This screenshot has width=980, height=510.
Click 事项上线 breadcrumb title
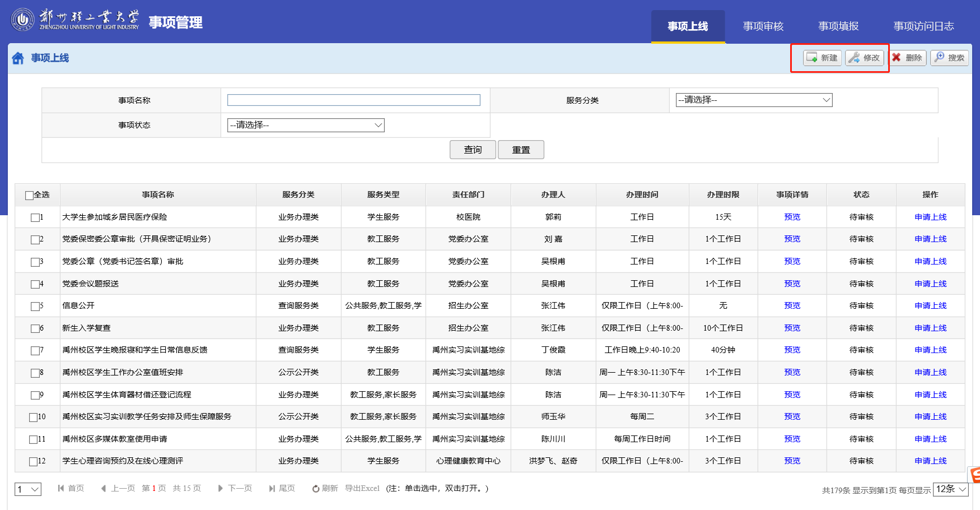(50, 58)
